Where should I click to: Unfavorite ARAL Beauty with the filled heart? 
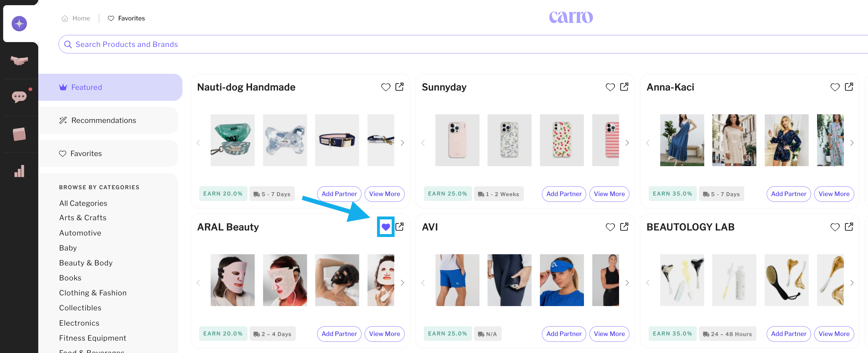[385, 227]
